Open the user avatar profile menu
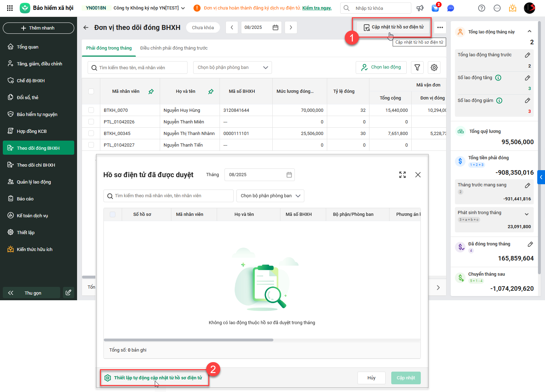545x392 pixels. 530,8
